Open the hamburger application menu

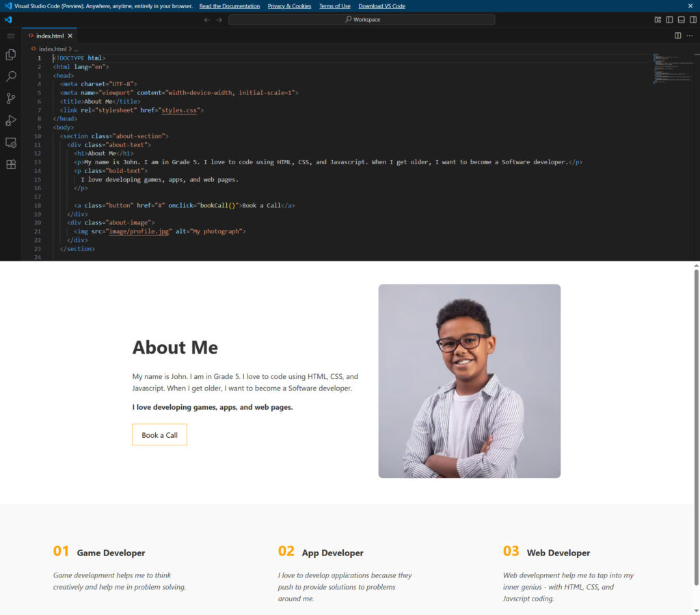pos(10,36)
